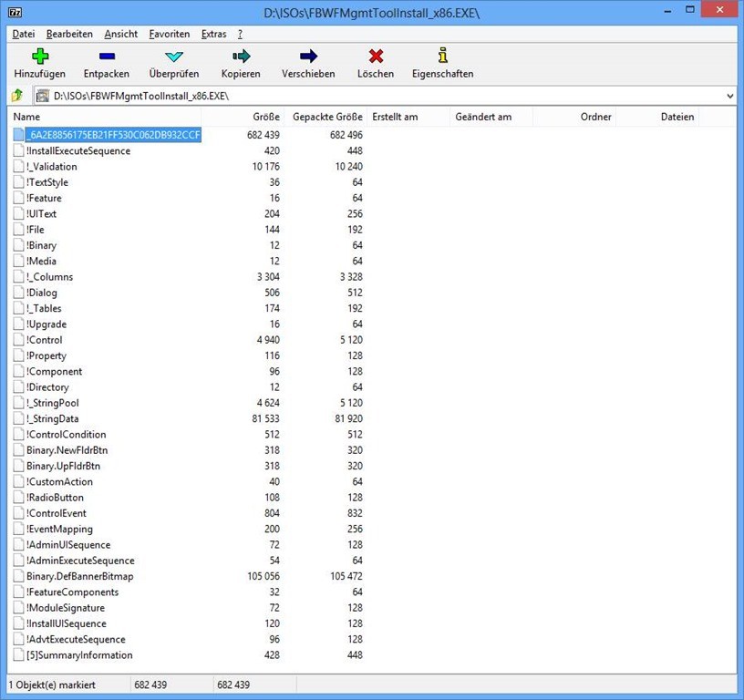Click file icon next to Binary.DefBannerBitmap
The height and width of the screenshot is (700, 744).
(x=18, y=576)
